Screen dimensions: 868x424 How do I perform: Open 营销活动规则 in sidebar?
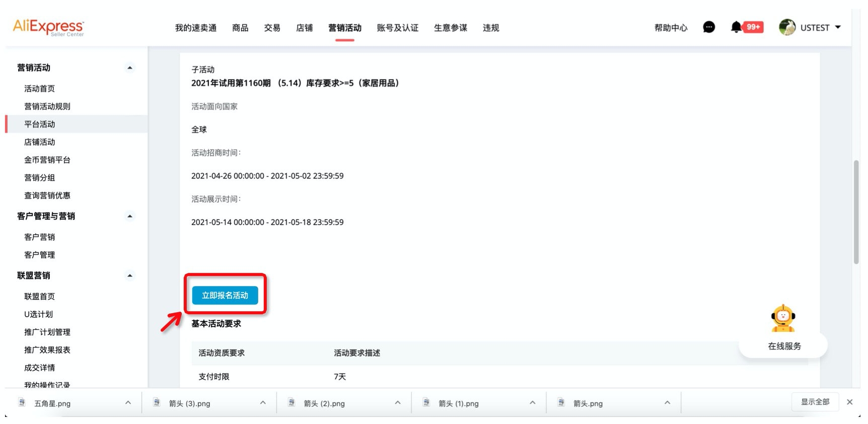point(47,106)
